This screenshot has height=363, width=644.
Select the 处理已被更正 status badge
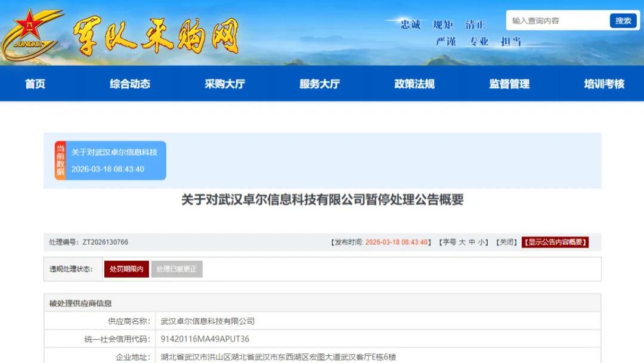[177, 269]
